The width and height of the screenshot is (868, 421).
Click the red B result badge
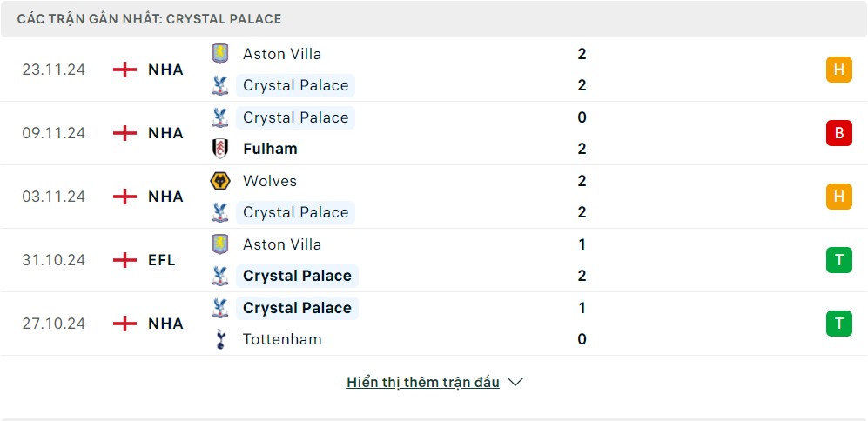click(838, 133)
